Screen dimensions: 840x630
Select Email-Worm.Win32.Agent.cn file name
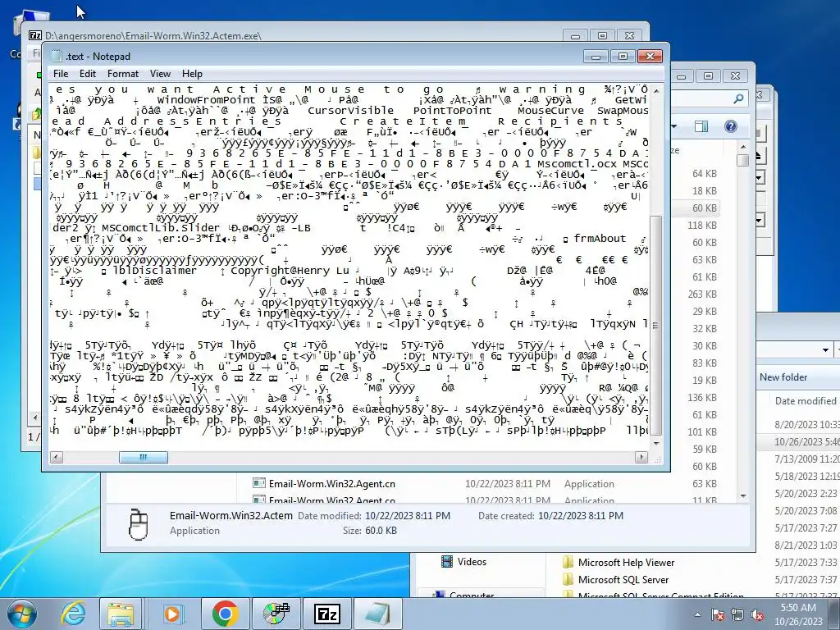pos(332,484)
